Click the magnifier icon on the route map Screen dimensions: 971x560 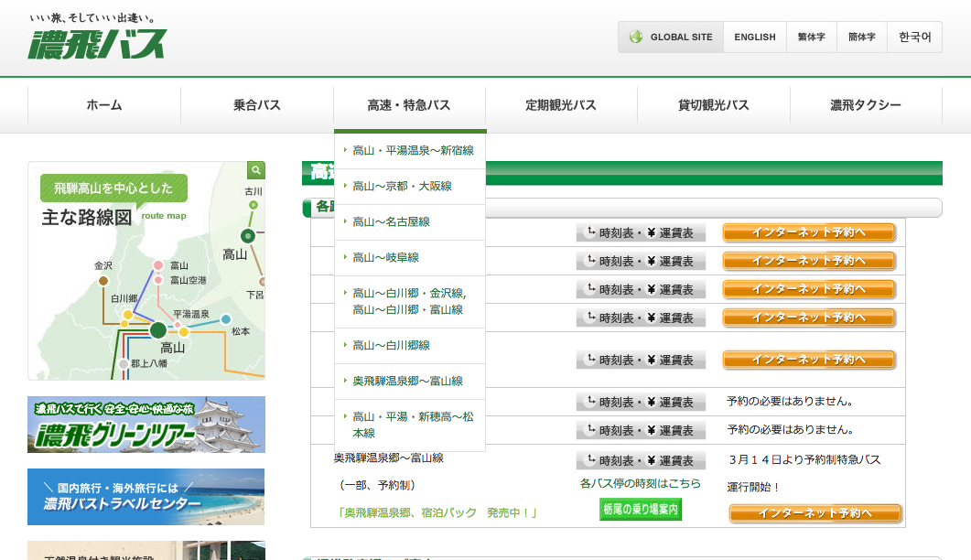pyautogui.click(x=255, y=170)
